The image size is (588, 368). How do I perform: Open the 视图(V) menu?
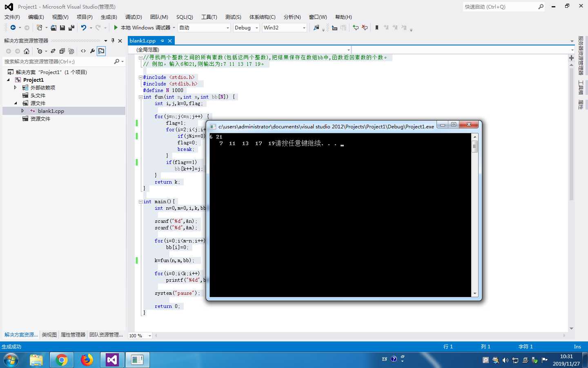60,17
